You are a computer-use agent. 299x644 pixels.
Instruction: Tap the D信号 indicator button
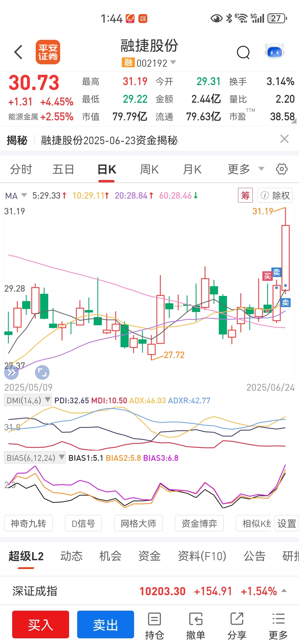click(x=83, y=523)
